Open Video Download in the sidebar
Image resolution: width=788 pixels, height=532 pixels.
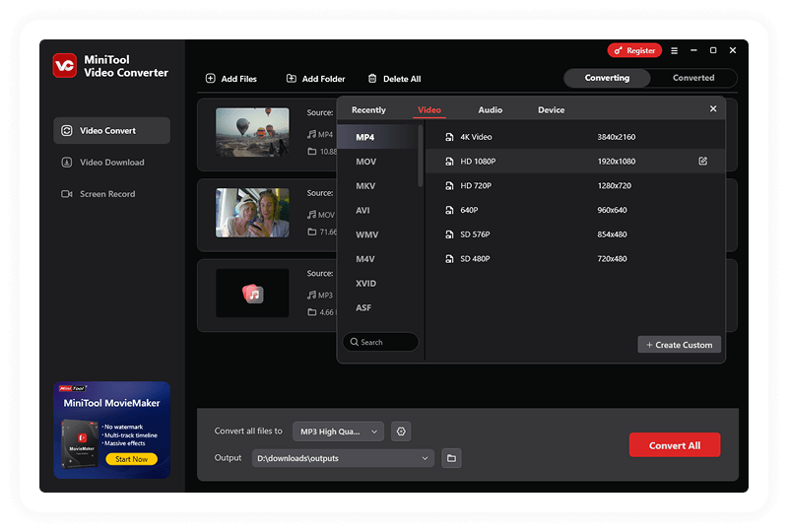111,163
